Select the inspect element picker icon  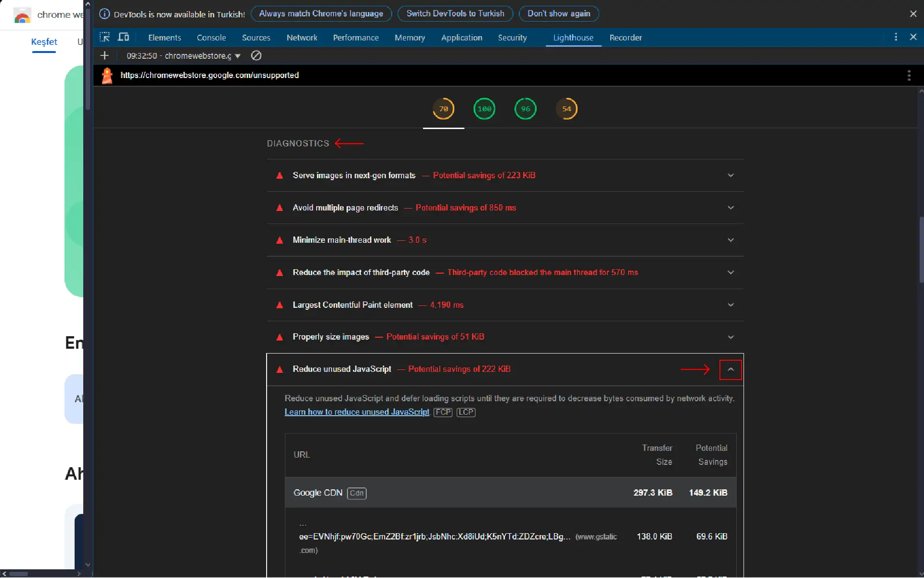click(104, 37)
